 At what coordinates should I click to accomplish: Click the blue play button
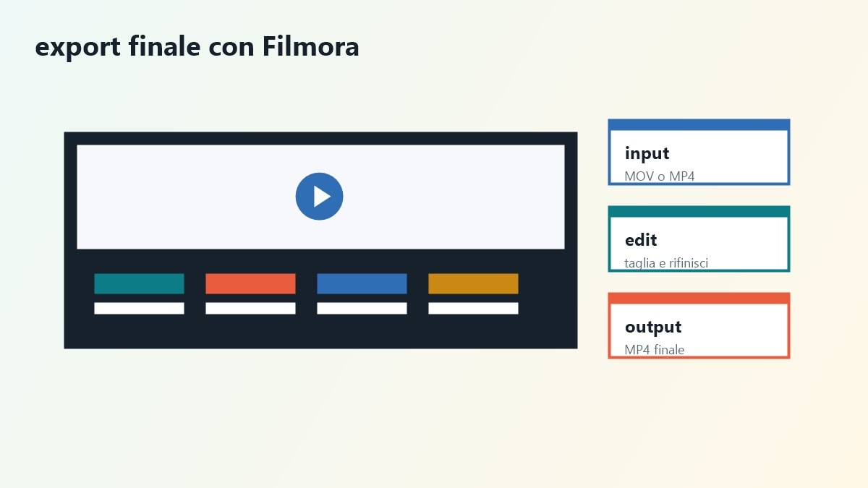tap(319, 197)
